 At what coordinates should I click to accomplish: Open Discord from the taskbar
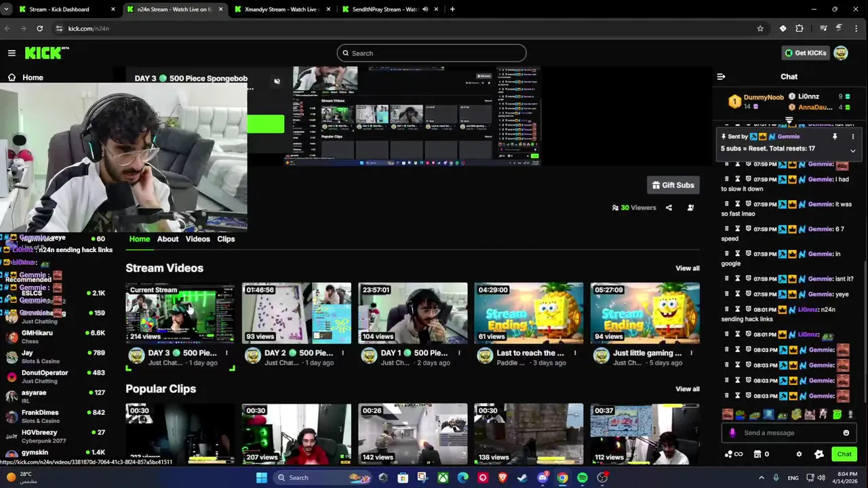pyautogui.click(x=542, y=478)
